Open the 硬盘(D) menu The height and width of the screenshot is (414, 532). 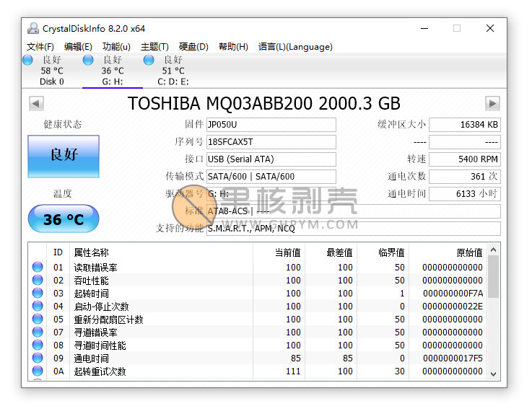[193, 46]
